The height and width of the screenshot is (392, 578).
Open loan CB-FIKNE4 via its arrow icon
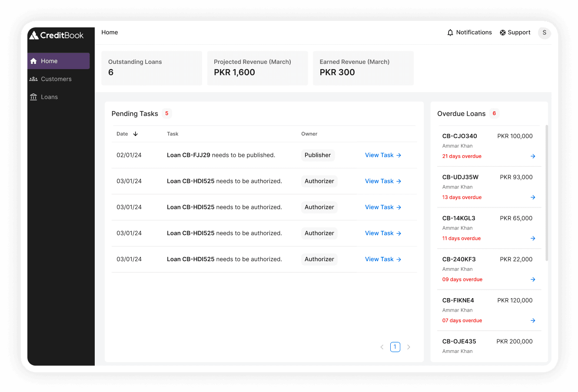pos(533,320)
